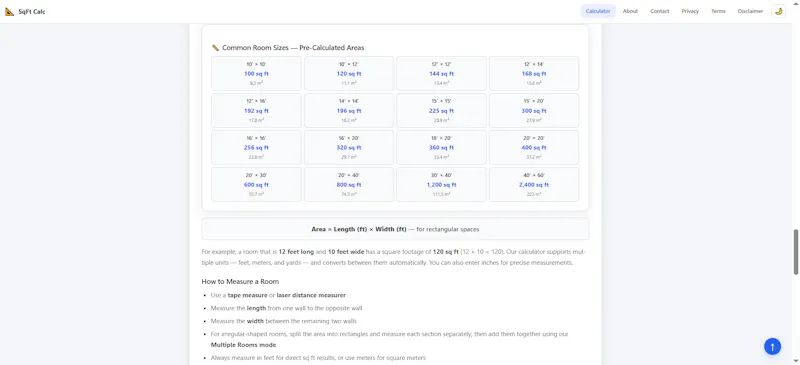Image resolution: width=800 pixels, height=365 pixels.
Task: Choose the 40' × 60' 2,400 sq ft card
Action: (x=534, y=184)
